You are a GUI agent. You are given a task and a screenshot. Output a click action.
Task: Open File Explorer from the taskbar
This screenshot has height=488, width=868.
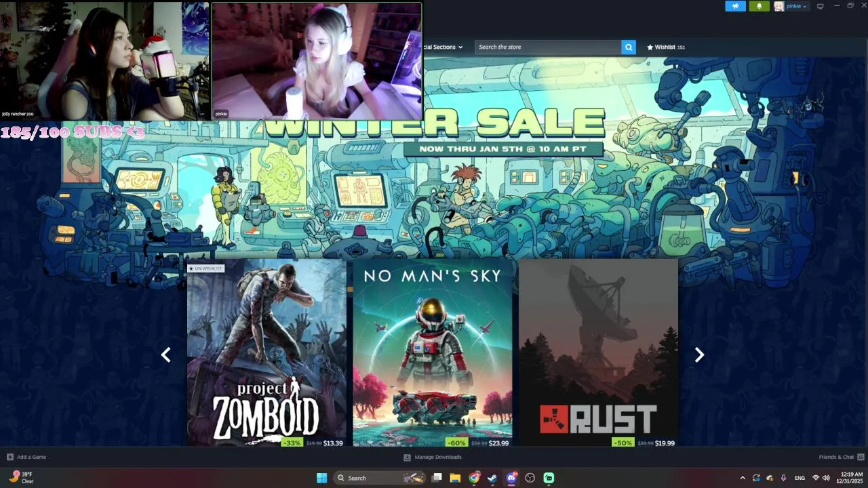coord(456,478)
